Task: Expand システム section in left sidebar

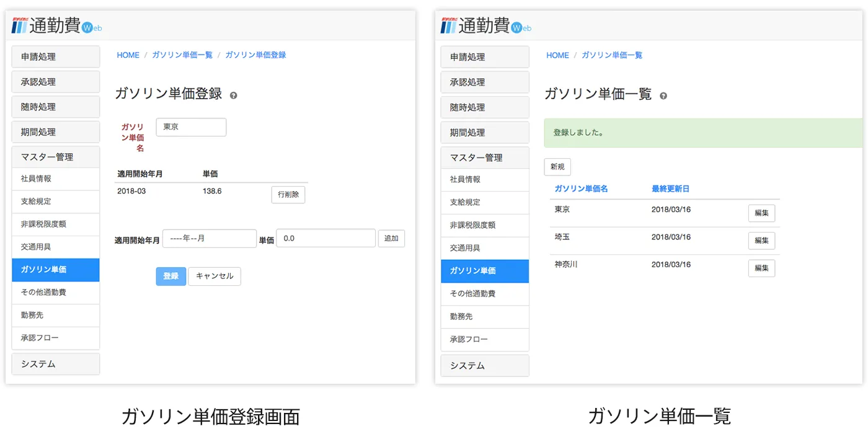Action: 55,364
